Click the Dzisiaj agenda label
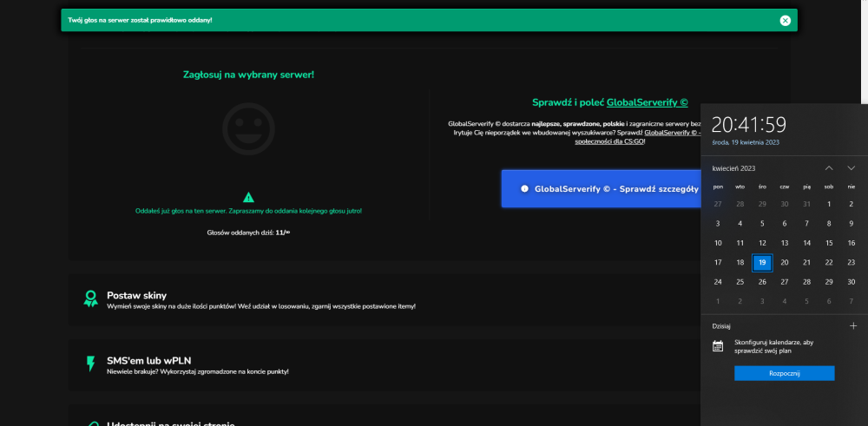Viewport: 868px width, 426px height. (721, 326)
